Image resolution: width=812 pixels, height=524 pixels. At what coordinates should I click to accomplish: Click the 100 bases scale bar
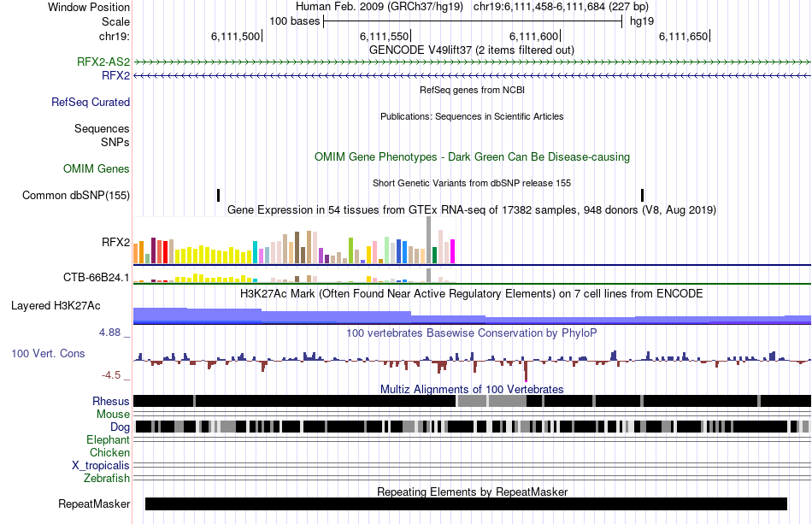tap(473, 21)
